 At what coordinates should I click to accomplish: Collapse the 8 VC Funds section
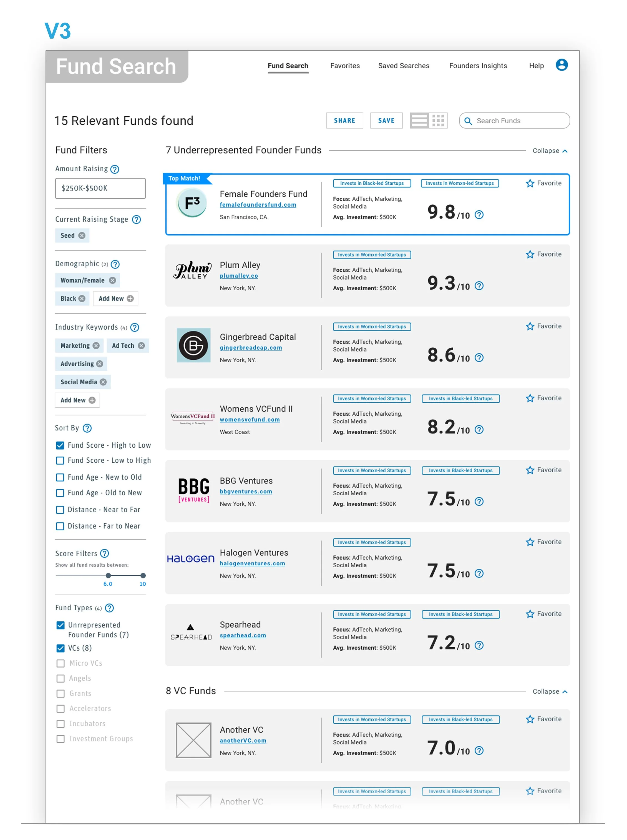[550, 691]
